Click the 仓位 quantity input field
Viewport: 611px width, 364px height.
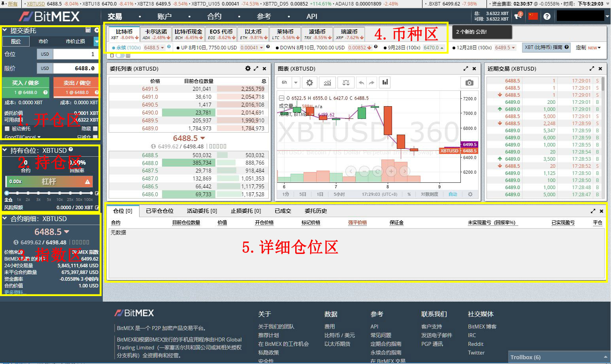(75, 54)
